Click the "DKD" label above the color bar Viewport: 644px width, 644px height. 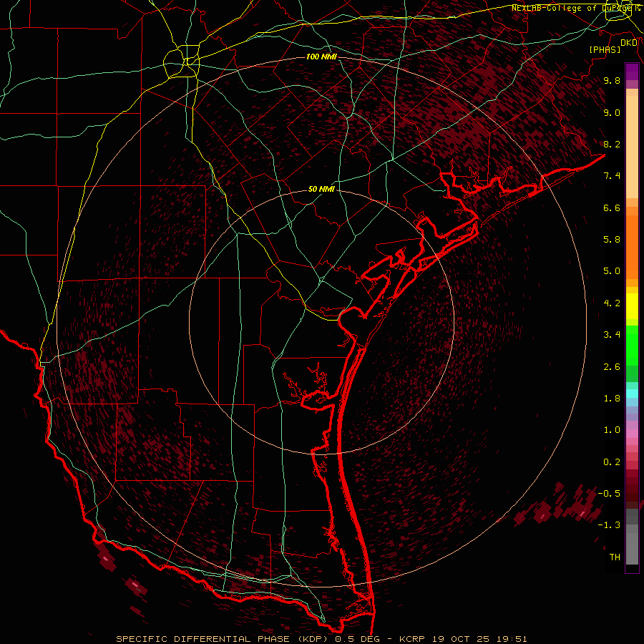[x=629, y=42]
